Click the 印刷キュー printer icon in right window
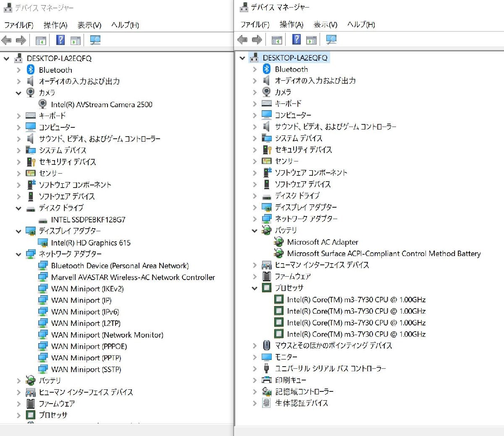 tap(267, 380)
